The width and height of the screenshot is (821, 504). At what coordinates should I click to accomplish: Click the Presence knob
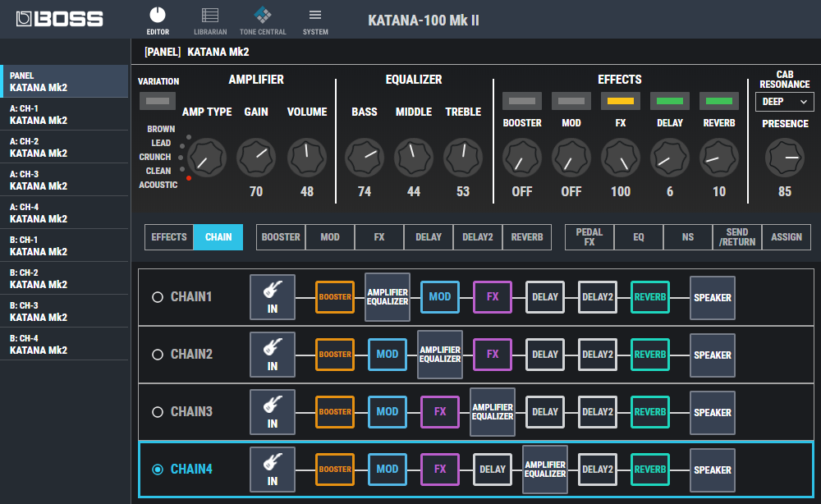coord(784,158)
